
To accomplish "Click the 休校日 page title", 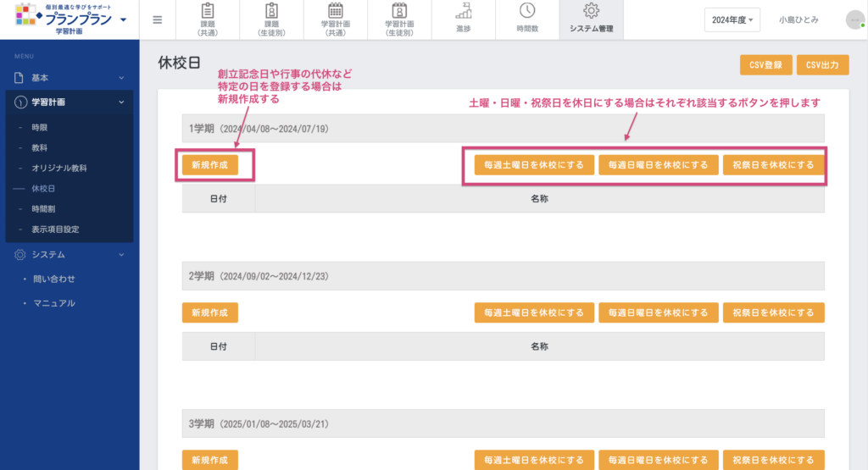I will [179, 63].
